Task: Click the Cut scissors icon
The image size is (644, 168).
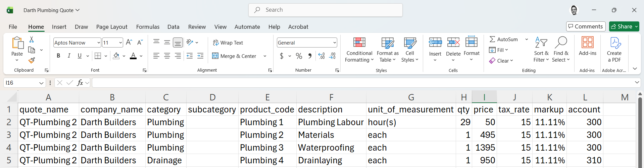Action: point(32,39)
